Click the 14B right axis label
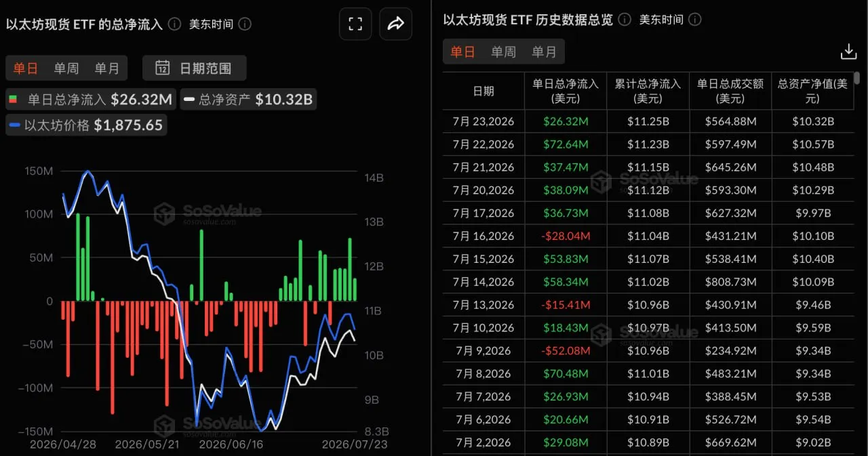 tap(375, 178)
